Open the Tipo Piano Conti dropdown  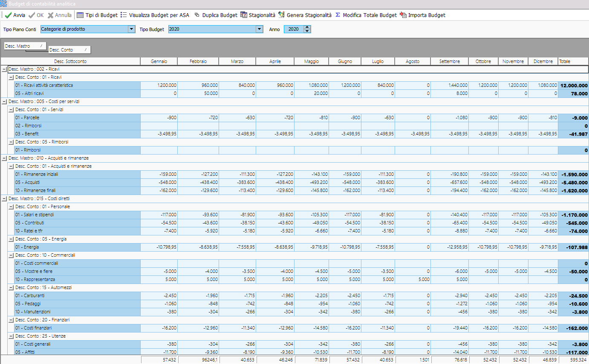click(x=131, y=29)
